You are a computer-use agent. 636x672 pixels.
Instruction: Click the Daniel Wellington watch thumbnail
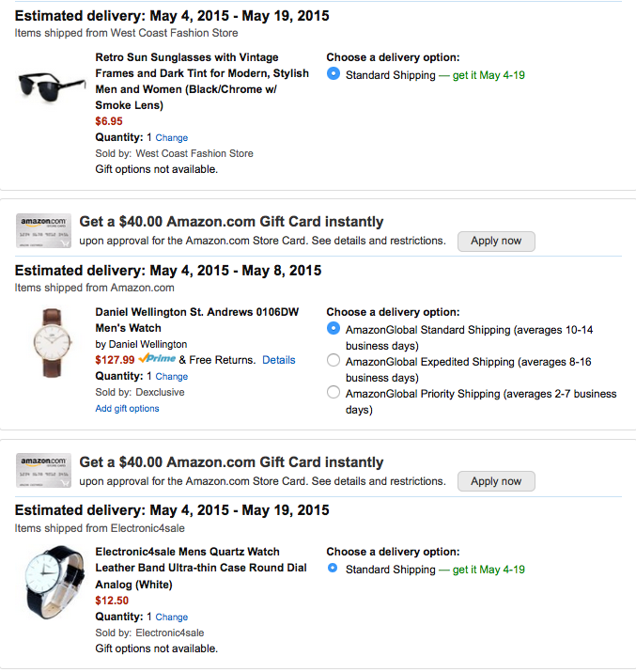coord(46,342)
